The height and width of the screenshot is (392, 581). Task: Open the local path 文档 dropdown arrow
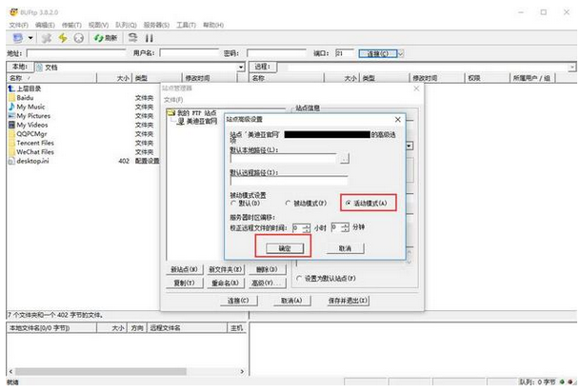coord(241,68)
